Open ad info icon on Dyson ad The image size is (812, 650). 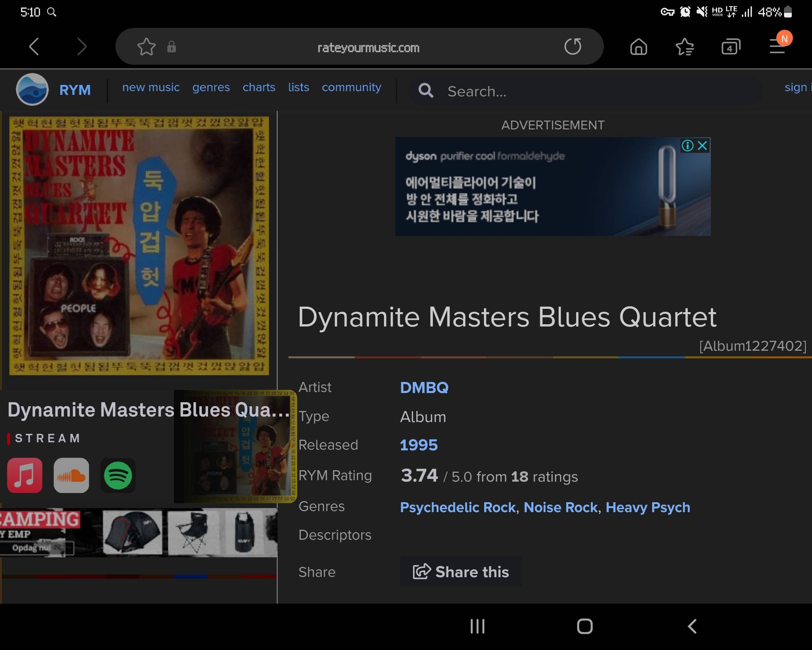[x=687, y=146]
